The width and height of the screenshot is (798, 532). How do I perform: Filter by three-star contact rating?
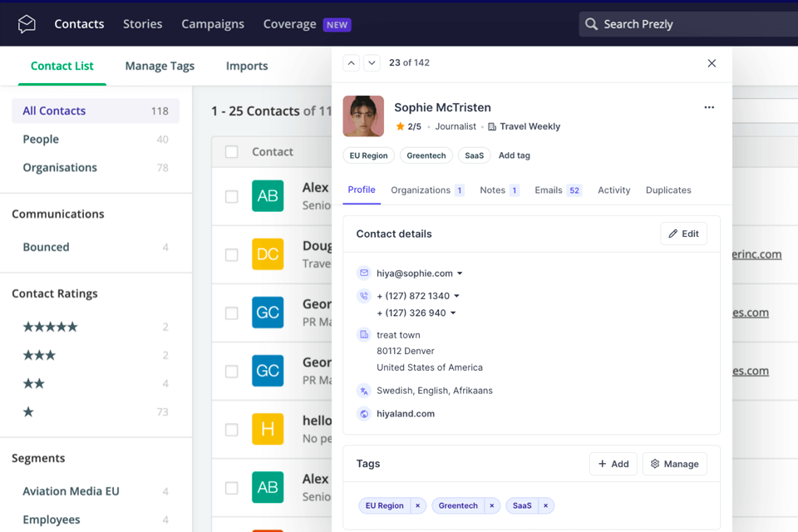click(39, 355)
